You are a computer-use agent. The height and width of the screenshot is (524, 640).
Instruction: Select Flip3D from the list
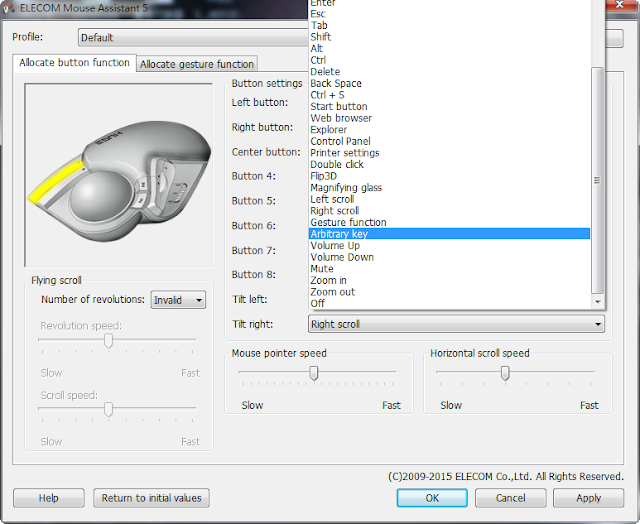449,176
